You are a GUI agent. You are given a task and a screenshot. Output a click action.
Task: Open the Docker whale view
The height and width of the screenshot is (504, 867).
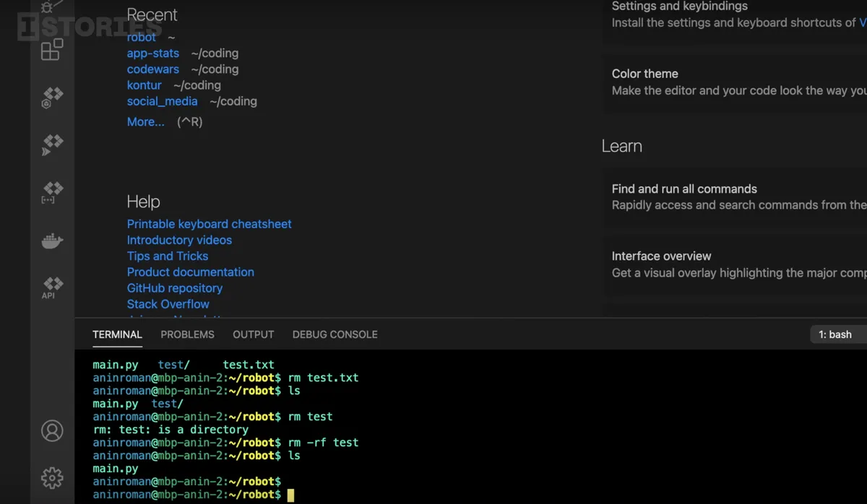pyautogui.click(x=52, y=240)
